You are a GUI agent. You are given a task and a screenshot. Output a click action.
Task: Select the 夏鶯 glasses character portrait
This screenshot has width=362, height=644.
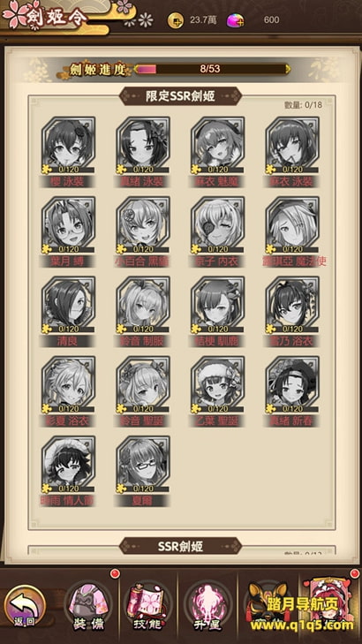click(143, 464)
